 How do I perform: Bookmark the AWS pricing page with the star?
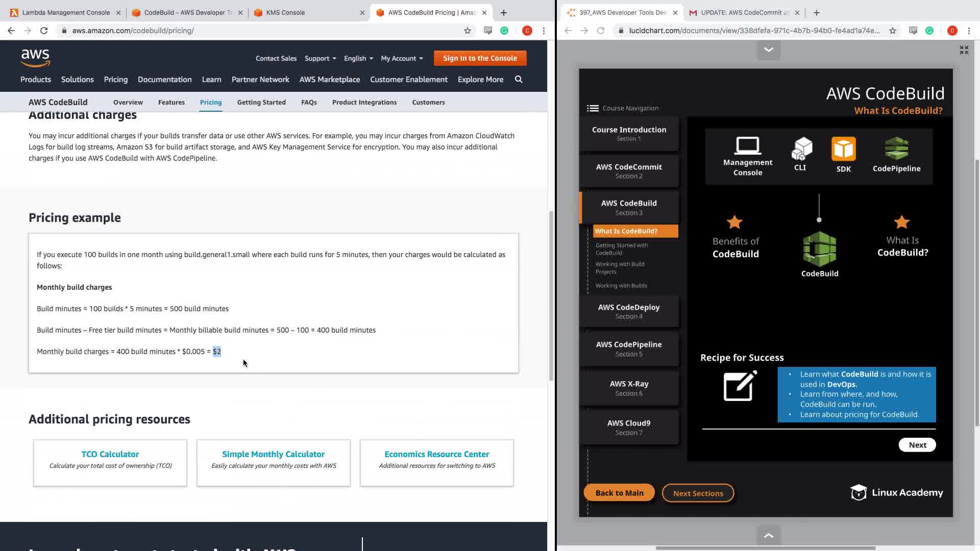467,31
